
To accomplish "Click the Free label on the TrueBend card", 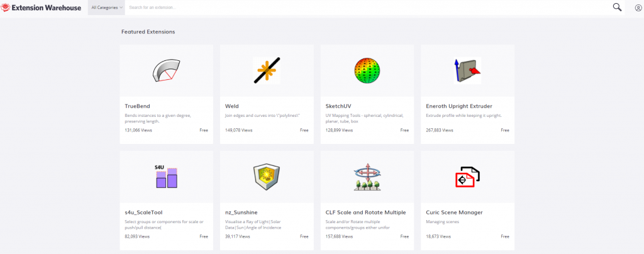I will tap(204, 130).
